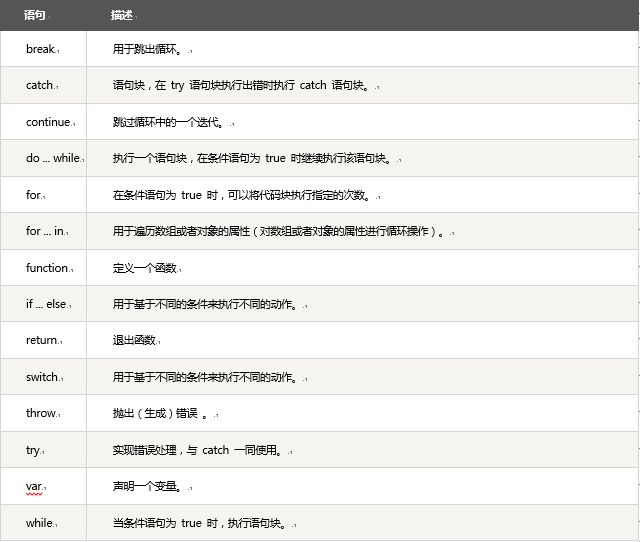Select the try keyword in first column

[33, 451]
